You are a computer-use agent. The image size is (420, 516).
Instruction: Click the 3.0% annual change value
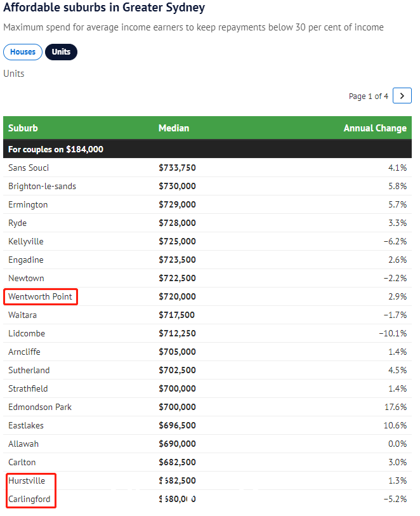pyautogui.click(x=398, y=462)
